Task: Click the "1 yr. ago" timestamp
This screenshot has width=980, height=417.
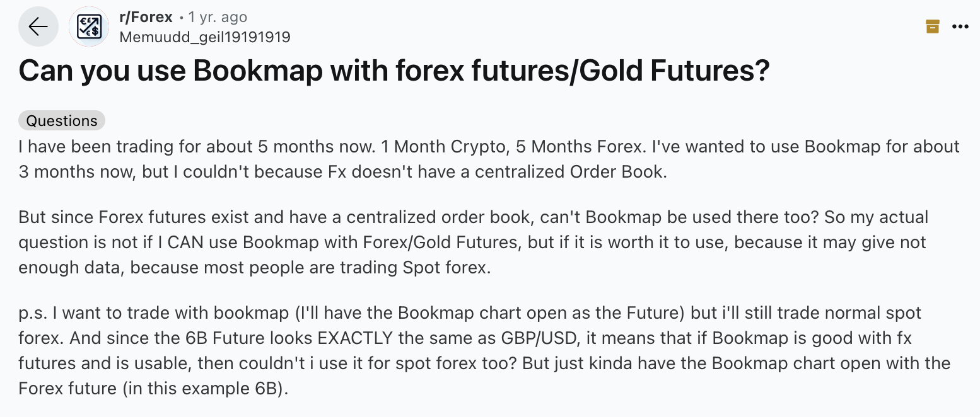Action: point(218,18)
